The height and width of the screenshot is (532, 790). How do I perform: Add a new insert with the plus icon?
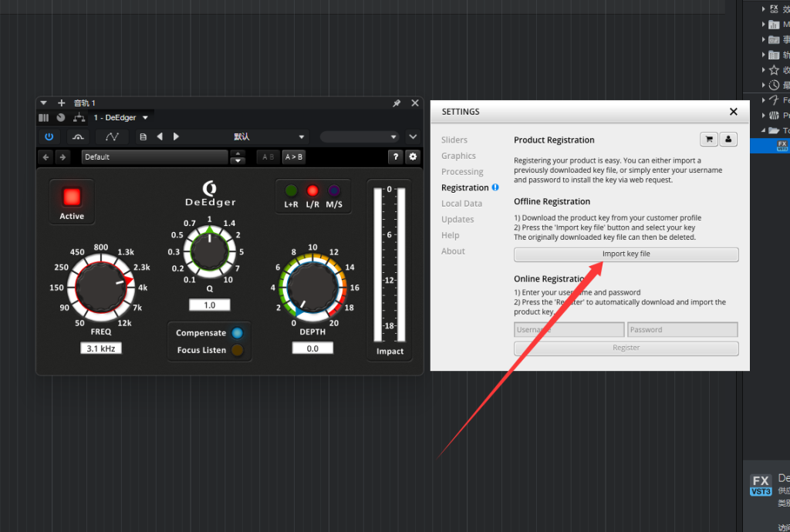[62, 103]
